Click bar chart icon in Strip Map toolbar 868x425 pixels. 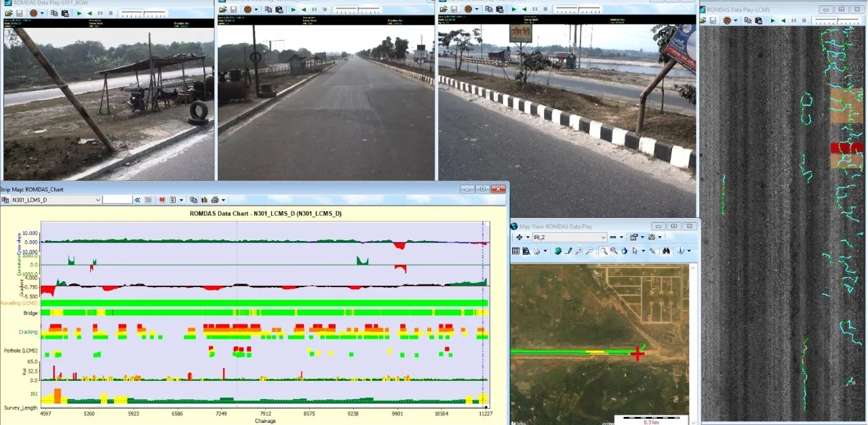(x=204, y=200)
